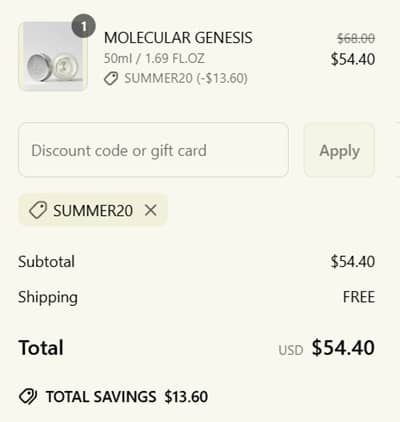Click the USD Total $54.40 amount

point(327,348)
